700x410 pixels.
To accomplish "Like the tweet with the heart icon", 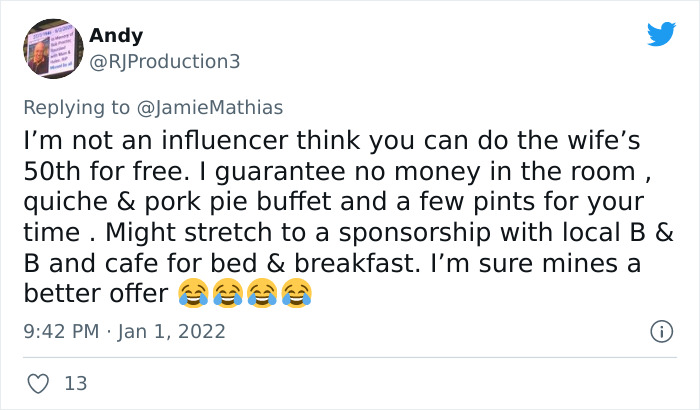I will coord(37,382).
